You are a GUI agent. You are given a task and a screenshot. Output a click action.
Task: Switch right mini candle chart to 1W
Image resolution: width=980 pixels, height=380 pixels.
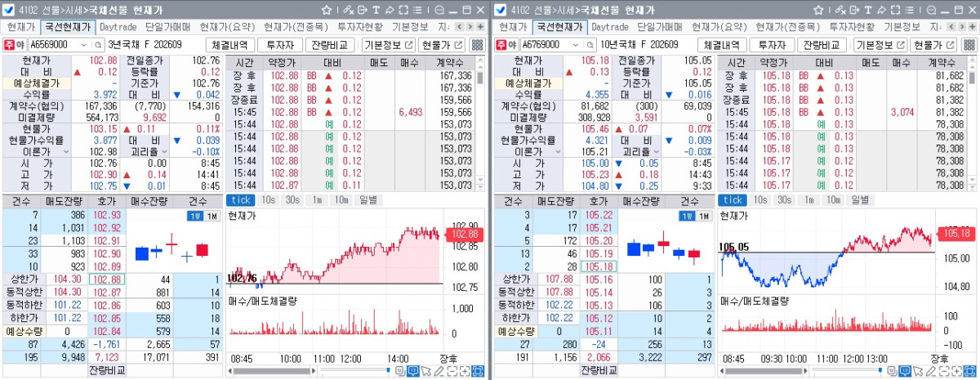point(687,216)
